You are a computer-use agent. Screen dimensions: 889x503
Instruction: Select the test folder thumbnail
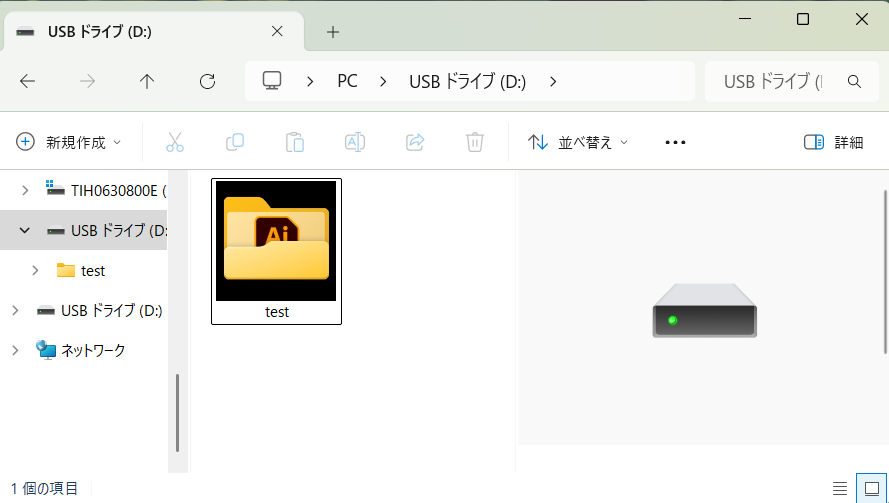(276, 251)
